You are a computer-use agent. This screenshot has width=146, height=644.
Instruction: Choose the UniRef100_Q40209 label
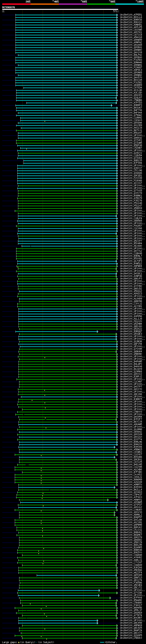pyautogui.click(x=131, y=52)
